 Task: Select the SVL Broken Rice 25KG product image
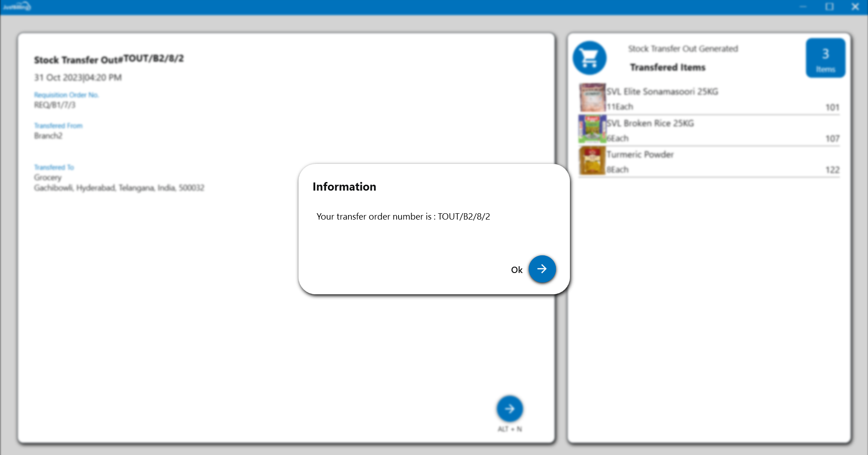click(592, 129)
